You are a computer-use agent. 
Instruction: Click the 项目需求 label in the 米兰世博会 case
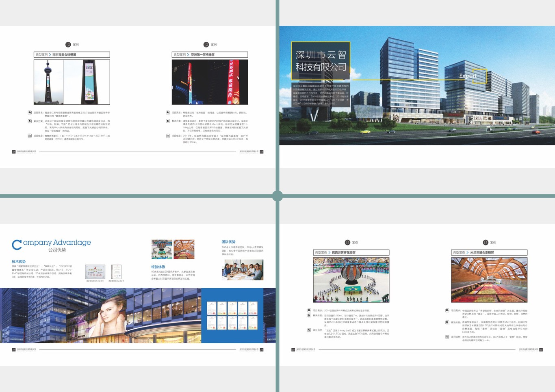455,310
